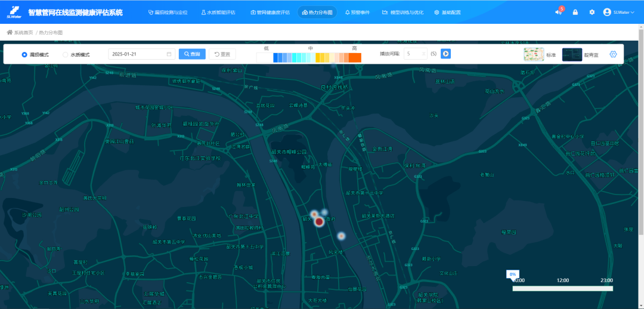644x309 pixels.
Task: Click the 23:00 timeline label
Action: tap(606, 280)
